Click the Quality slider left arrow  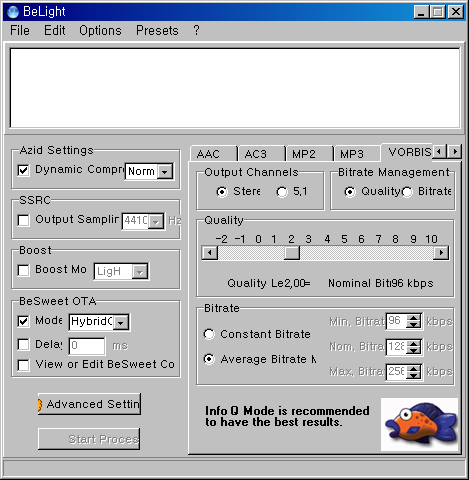[210, 253]
